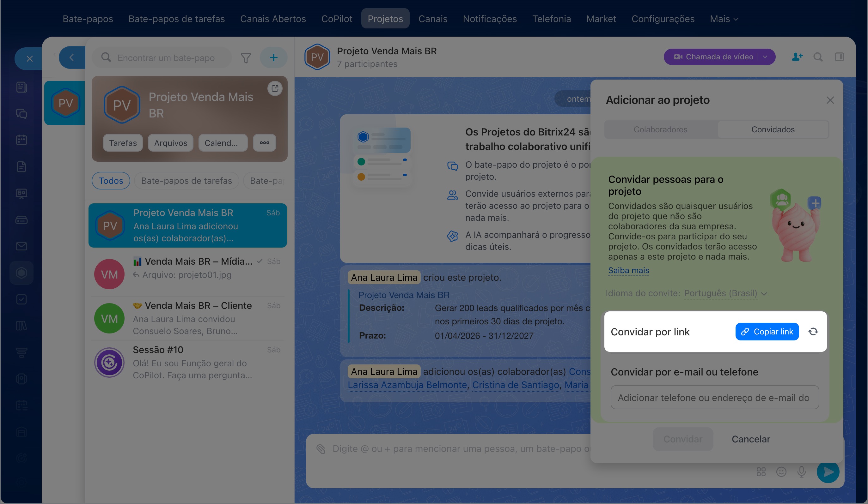
Task: Select the Todos filter chip
Action: tap(111, 181)
